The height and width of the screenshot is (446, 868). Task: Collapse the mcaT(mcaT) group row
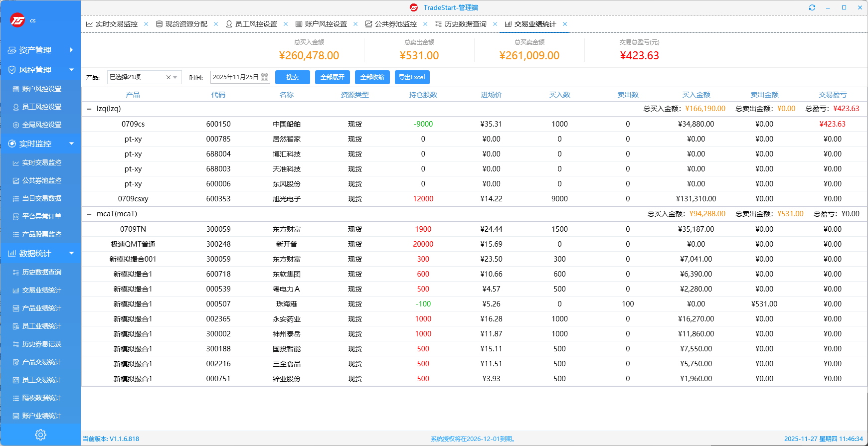tap(89, 214)
